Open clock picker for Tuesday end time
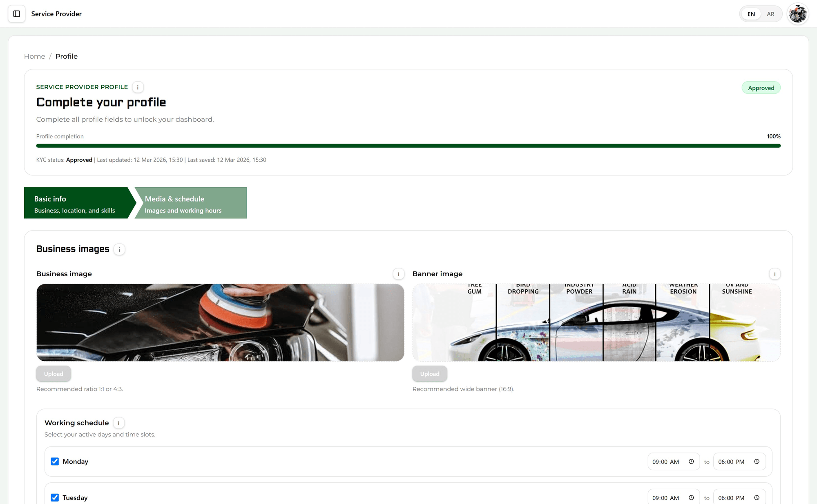 coord(757,497)
